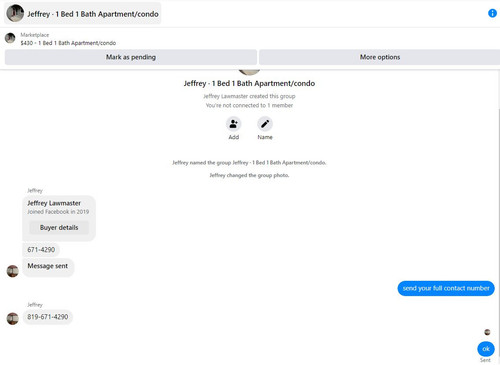
Task: Click Jeffrey changed the group photo notice
Action: click(249, 175)
